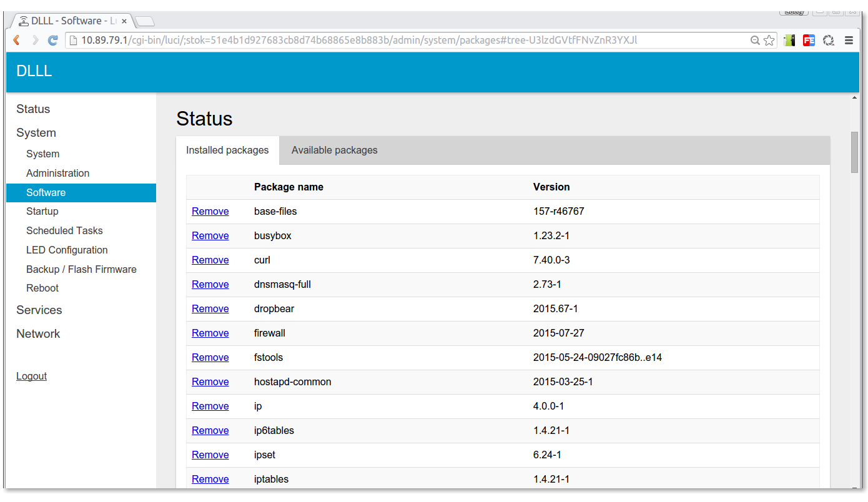Select the Installed packages tab
This screenshot has width=868, height=502.
[x=227, y=150]
